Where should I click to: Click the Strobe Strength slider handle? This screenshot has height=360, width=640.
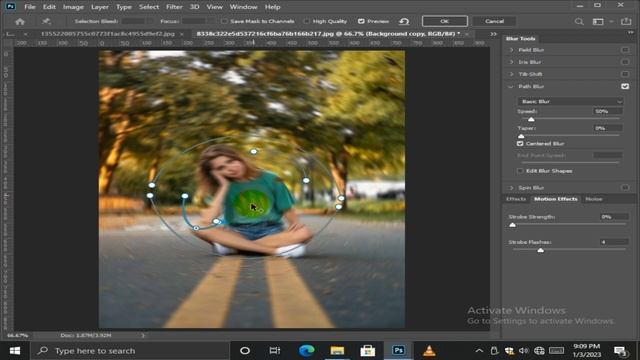pos(512,225)
